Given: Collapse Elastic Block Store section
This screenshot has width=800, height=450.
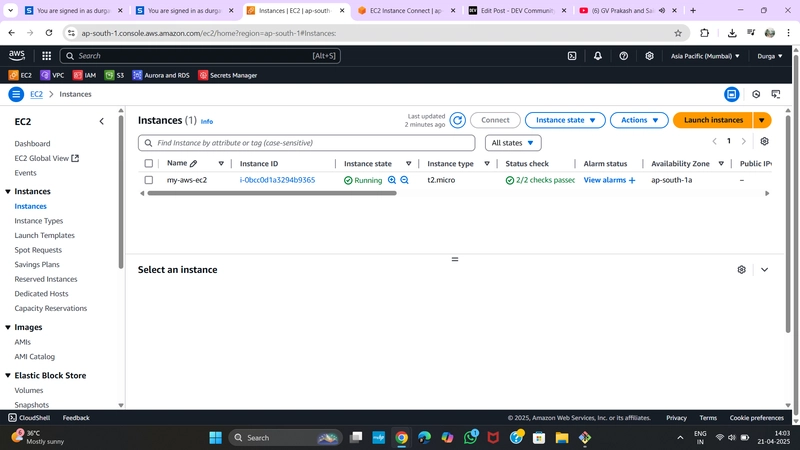Looking at the screenshot, I should click(x=8, y=376).
